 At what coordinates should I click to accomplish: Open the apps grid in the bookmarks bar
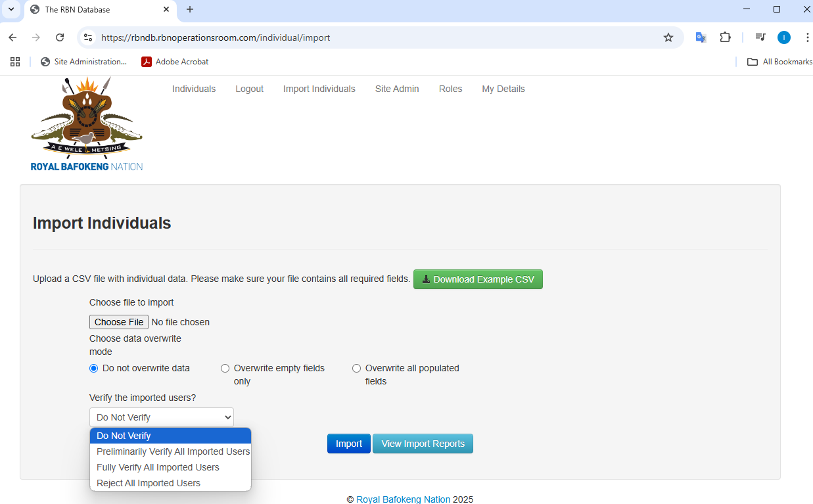coord(15,62)
